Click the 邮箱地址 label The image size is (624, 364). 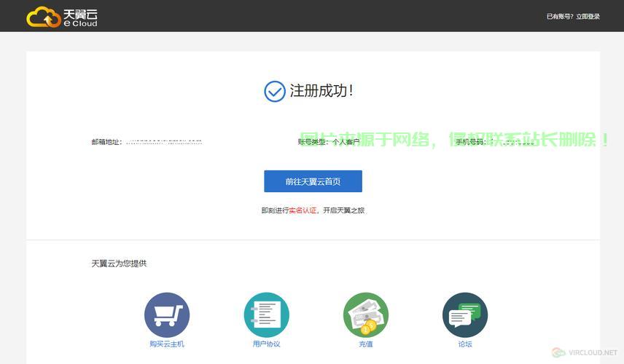106,142
